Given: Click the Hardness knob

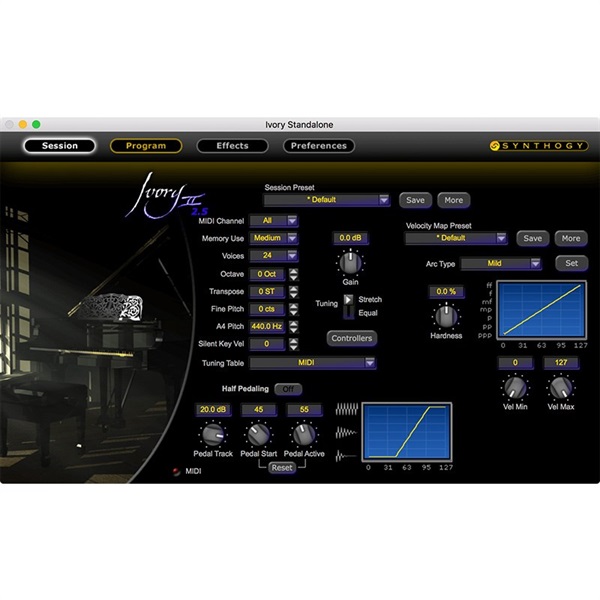Looking at the screenshot, I should 446,316.
